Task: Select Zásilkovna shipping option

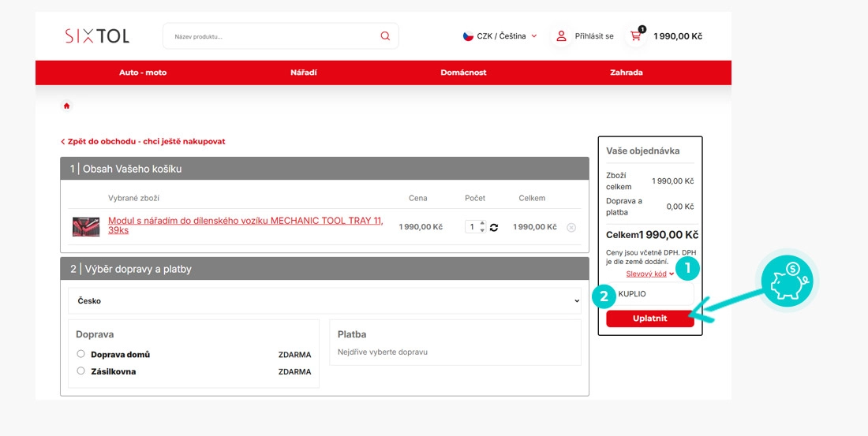Action: coord(80,371)
